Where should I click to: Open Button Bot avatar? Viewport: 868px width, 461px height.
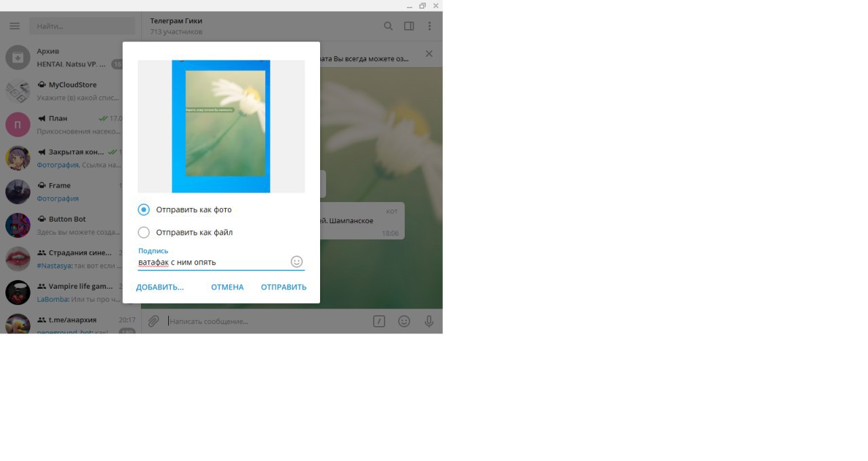(x=18, y=225)
